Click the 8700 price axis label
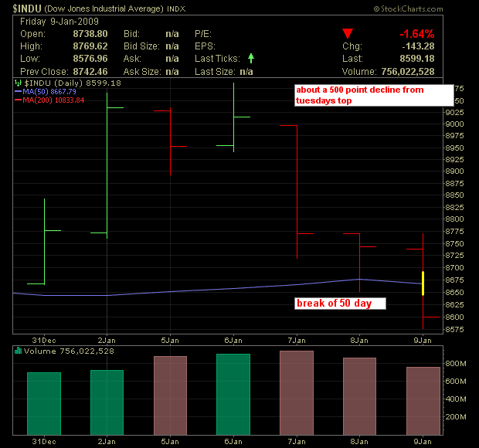Screen dimensions: 479x448 click(454, 267)
